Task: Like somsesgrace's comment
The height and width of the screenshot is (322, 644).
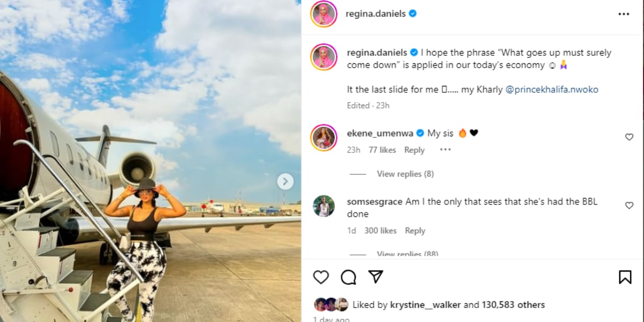Action: point(629,206)
